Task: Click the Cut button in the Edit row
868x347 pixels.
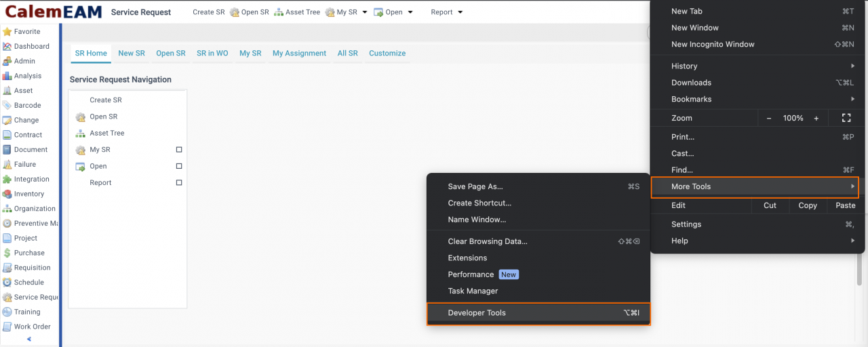Action: point(770,205)
